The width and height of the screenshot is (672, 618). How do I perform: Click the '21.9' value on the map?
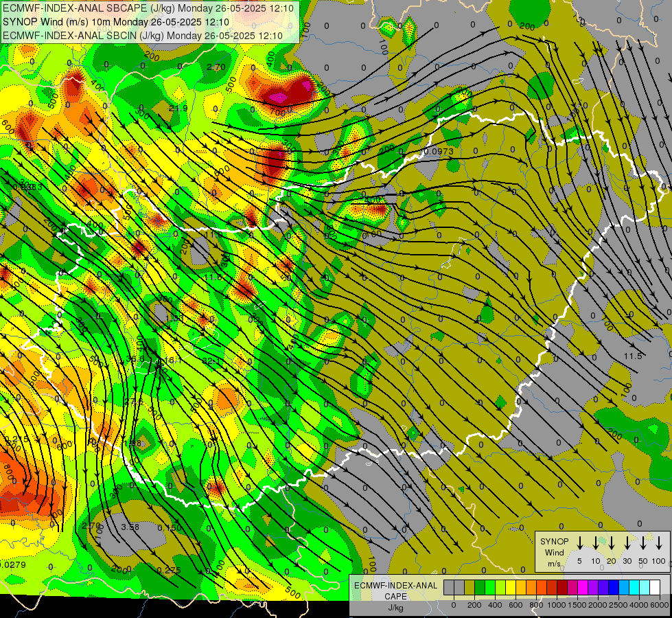pyautogui.click(x=178, y=108)
